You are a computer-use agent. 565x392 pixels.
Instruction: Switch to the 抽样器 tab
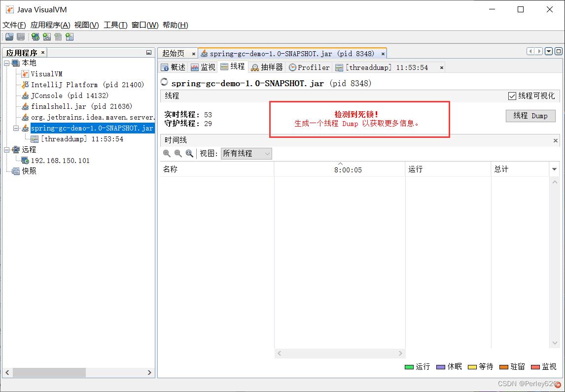pyautogui.click(x=267, y=67)
